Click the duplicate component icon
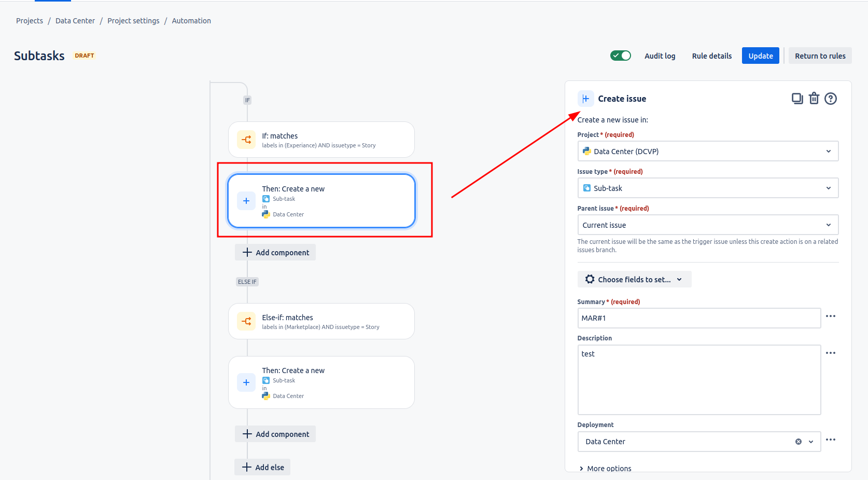Screen dimensions: 868x480 (797, 99)
